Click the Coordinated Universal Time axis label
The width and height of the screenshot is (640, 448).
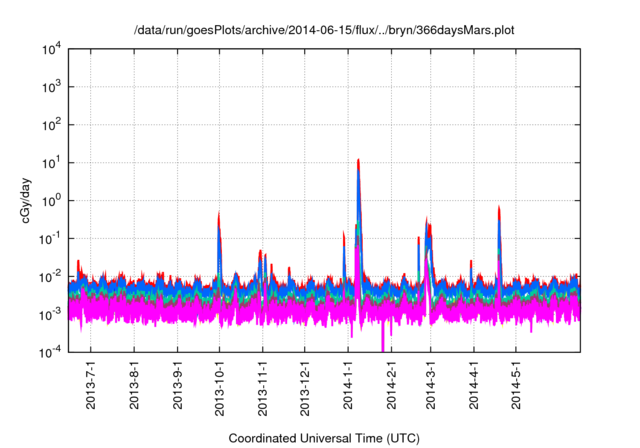tap(324, 438)
